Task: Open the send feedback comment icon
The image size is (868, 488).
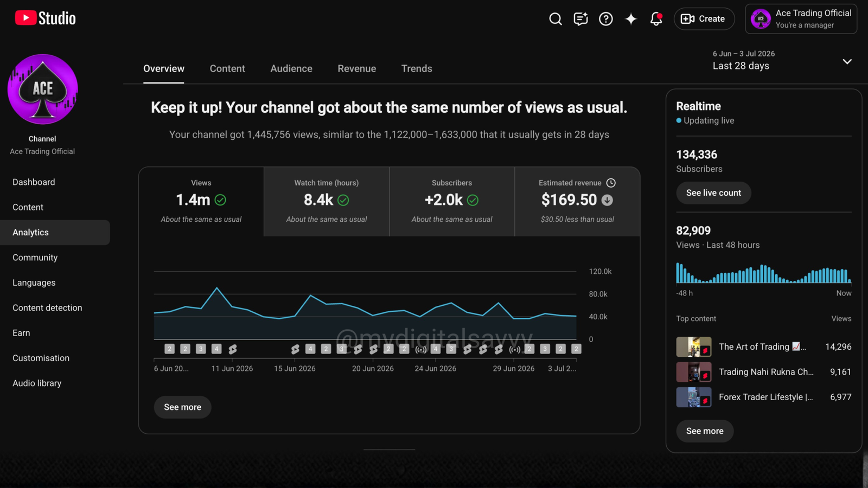Action: 580,19
